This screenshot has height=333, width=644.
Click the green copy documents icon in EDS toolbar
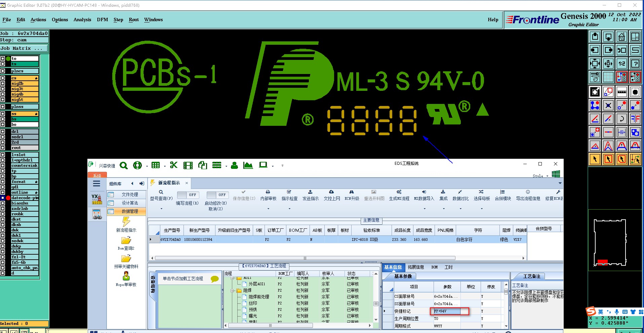203,165
